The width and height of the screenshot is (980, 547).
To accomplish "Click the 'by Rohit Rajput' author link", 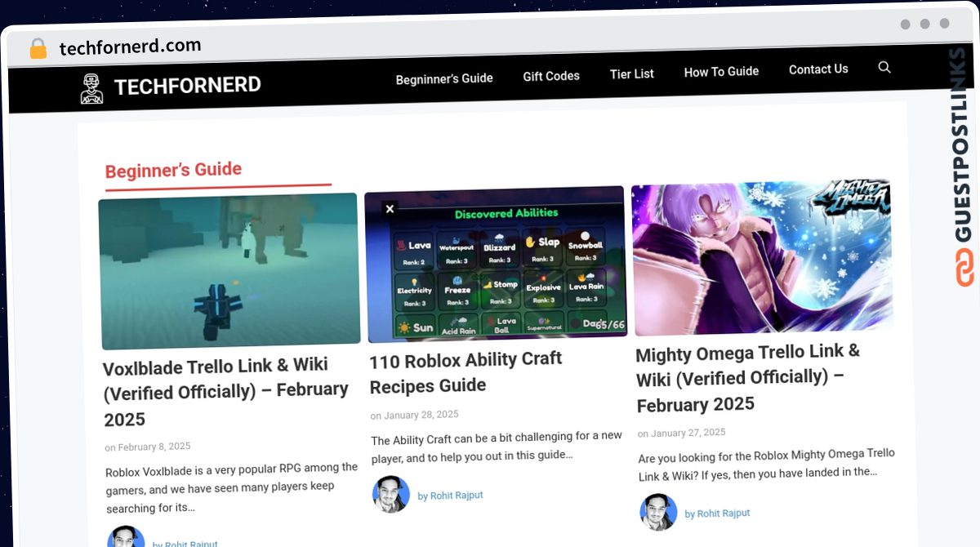I will (x=452, y=495).
